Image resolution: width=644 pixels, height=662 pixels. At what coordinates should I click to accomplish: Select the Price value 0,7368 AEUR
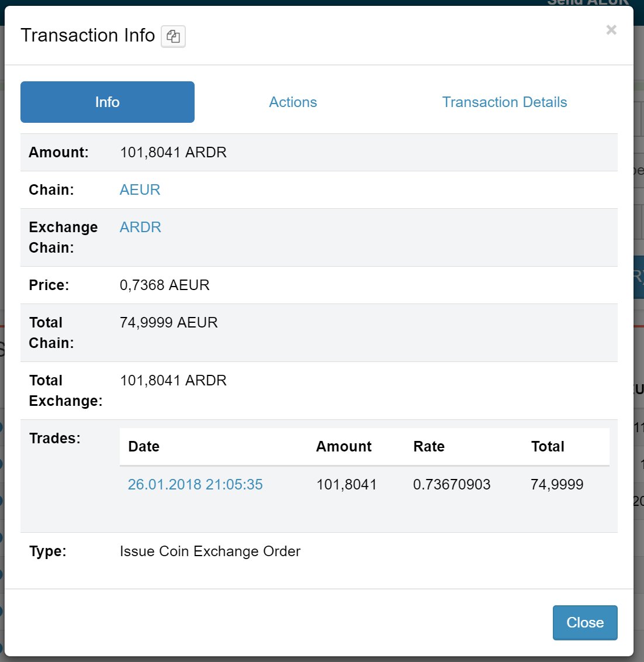[x=165, y=285]
